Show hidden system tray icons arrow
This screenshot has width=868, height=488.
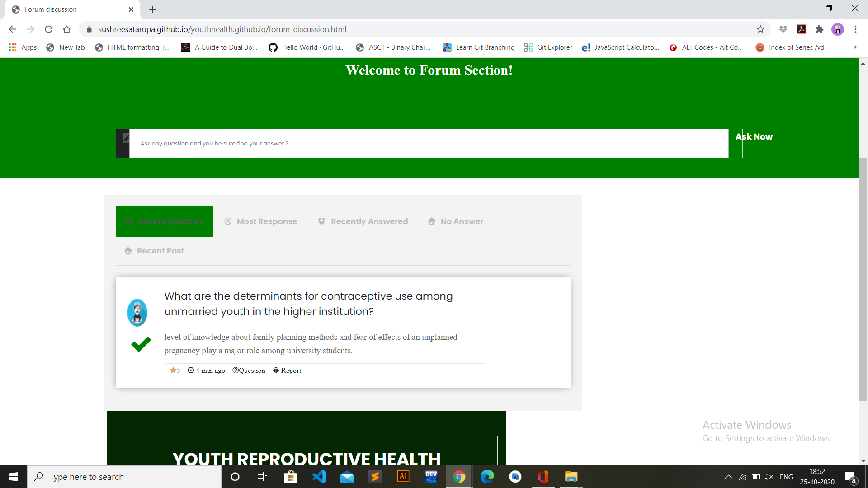[x=728, y=477]
